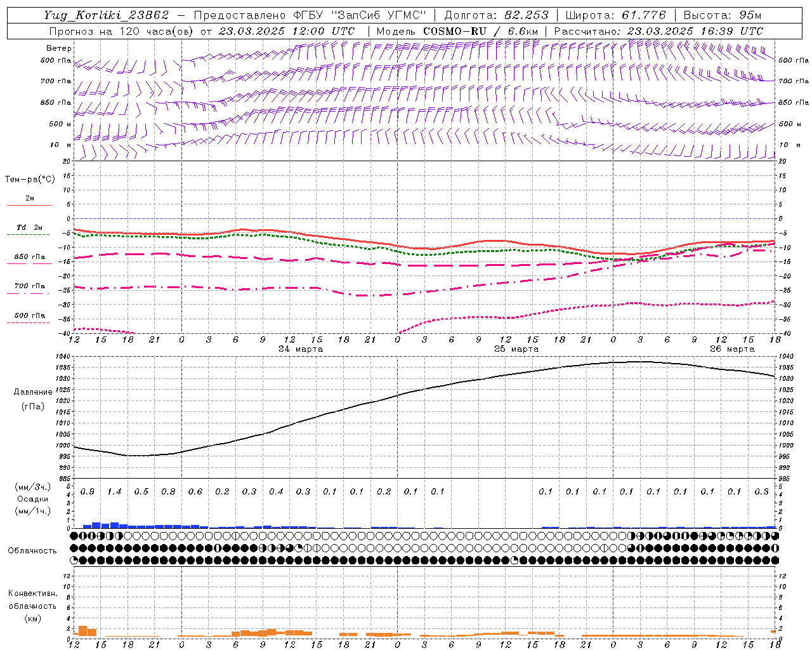Click the Облачность row label
This screenshot has height=650, width=812.
coord(32,551)
